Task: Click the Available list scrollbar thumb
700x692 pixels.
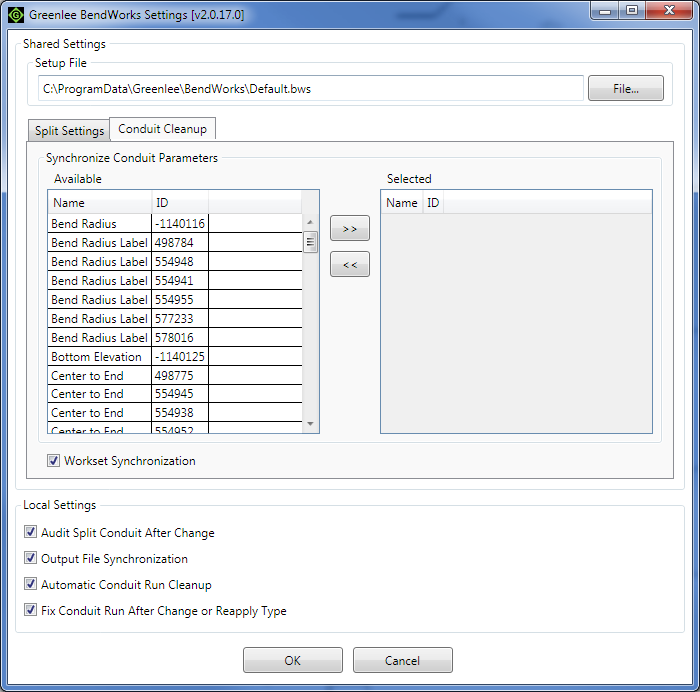Action: tap(310, 242)
